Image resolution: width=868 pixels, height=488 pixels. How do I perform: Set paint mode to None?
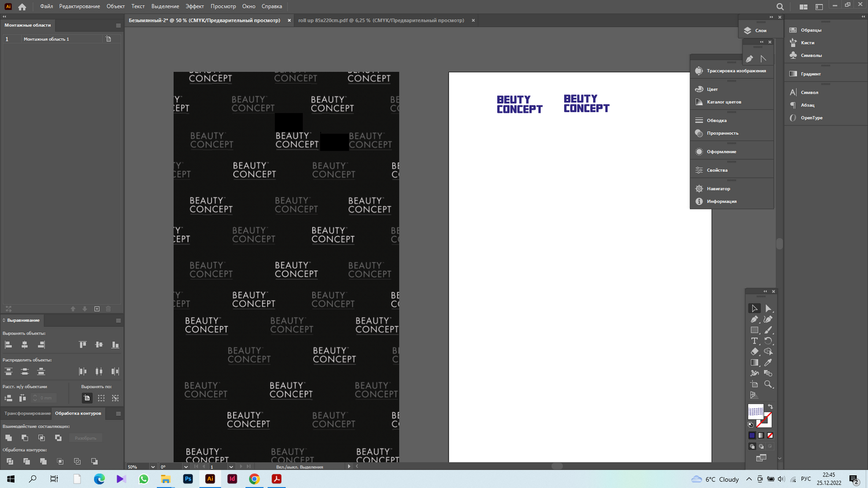pos(770,435)
